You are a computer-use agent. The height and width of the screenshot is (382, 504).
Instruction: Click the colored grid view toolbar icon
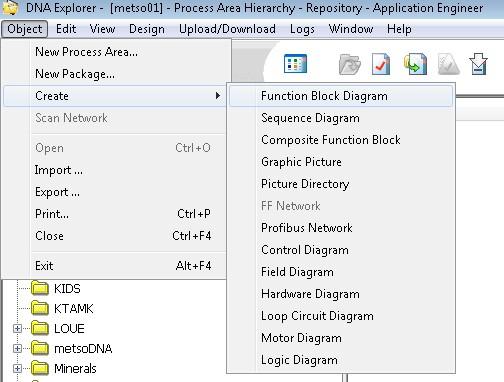coord(295,63)
